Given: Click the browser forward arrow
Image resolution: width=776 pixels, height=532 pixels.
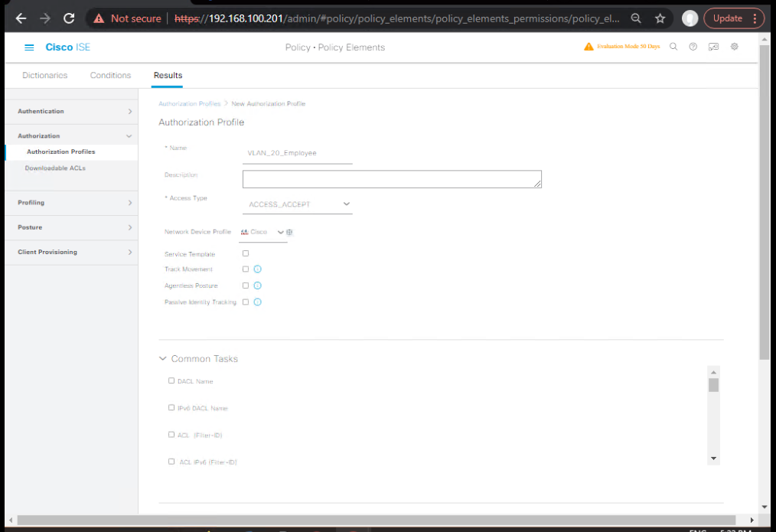Looking at the screenshot, I should (x=45, y=18).
